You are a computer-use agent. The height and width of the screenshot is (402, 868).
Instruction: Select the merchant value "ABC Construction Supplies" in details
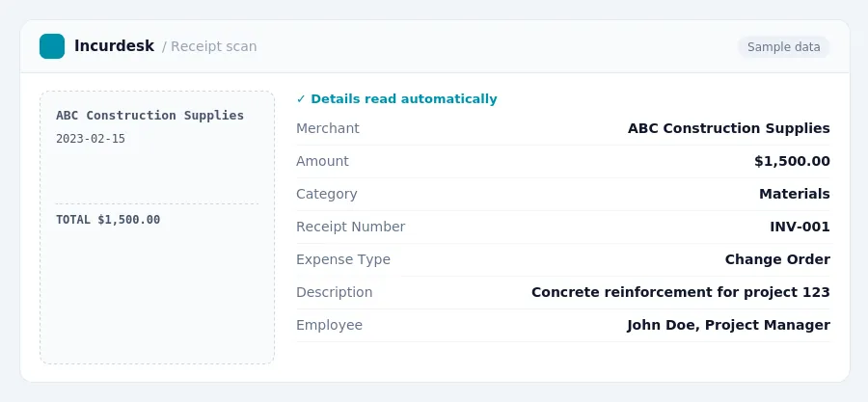coord(728,128)
